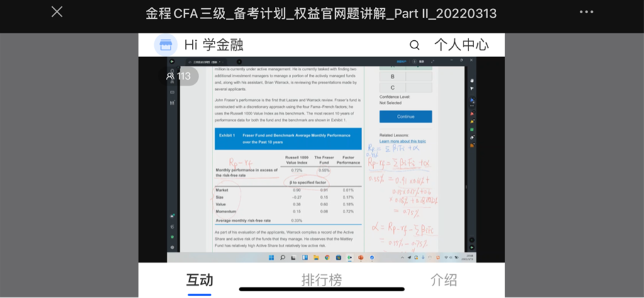Open 'Learn more about this topic' link
The width and height of the screenshot is (644, 298).
(x=402, y=141)
